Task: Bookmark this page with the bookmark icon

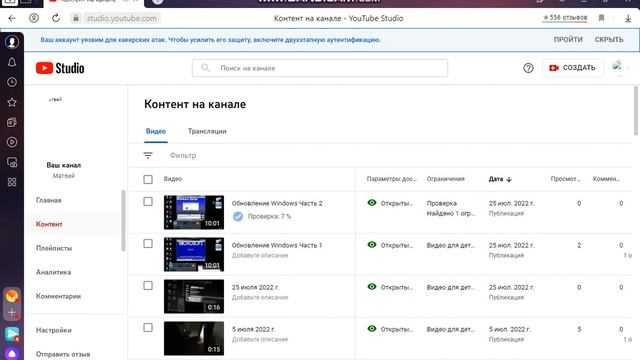Action: 601,18
